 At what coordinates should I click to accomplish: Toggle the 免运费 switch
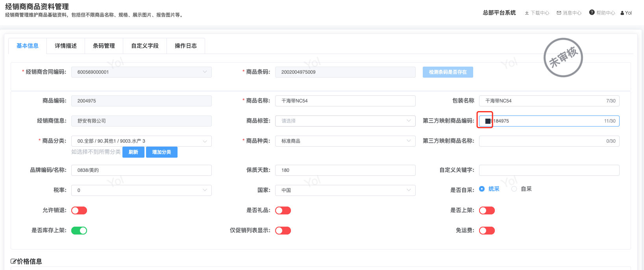[487, 231]
